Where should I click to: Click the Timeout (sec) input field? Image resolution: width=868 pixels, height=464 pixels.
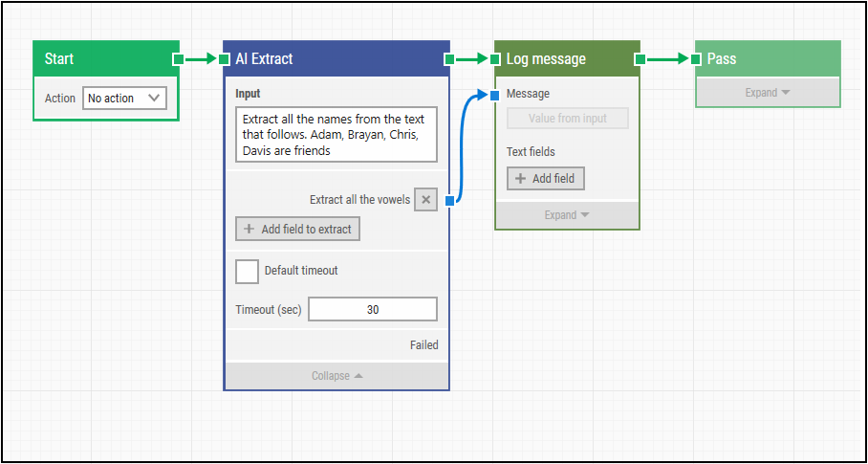pyautogui.click(x=372, y=309)
